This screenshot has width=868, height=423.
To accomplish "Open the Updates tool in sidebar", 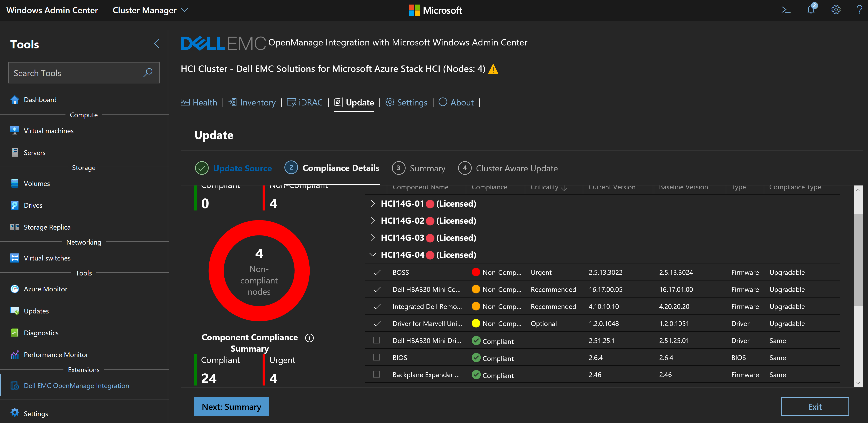I will pos(36,311).
